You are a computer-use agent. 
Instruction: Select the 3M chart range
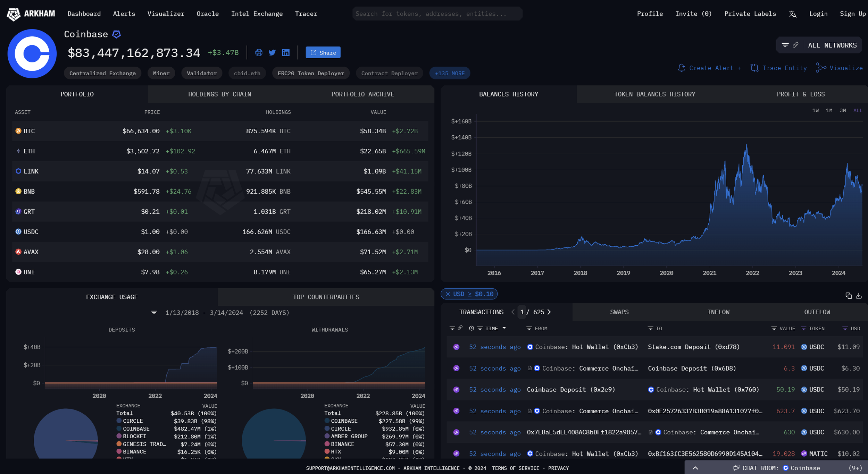click(x=843, y=110)
